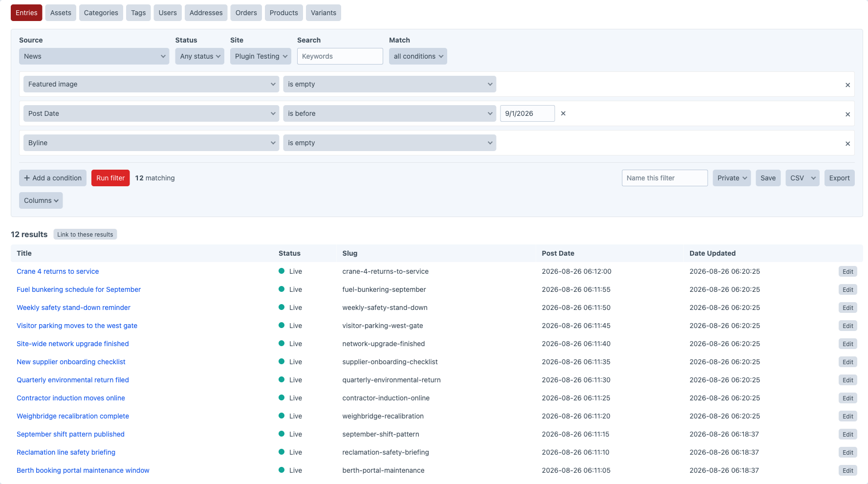Remove the Post Date condition row
Screen dimensions: 868x484
pyautogui.click(x=847, y=114)
